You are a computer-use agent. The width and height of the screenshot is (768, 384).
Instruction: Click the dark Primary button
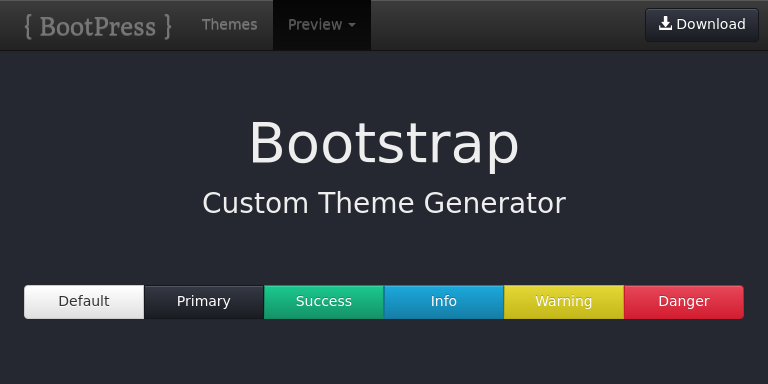point(204,302)
